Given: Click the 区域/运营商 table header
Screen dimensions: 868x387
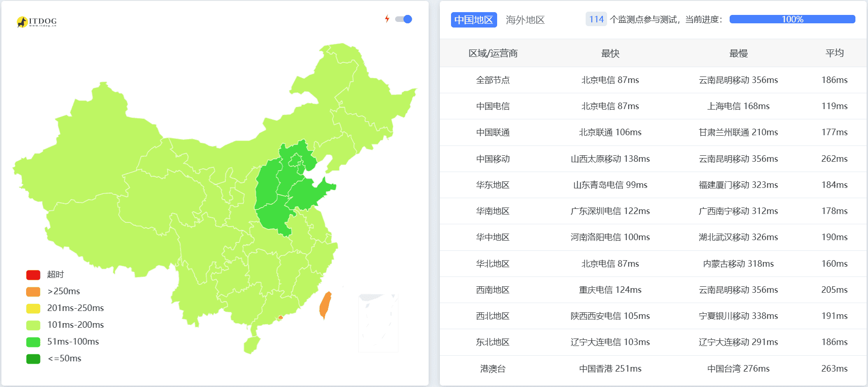Looking at the screenshot, I should pyautogui.click(x=492, y=53).
